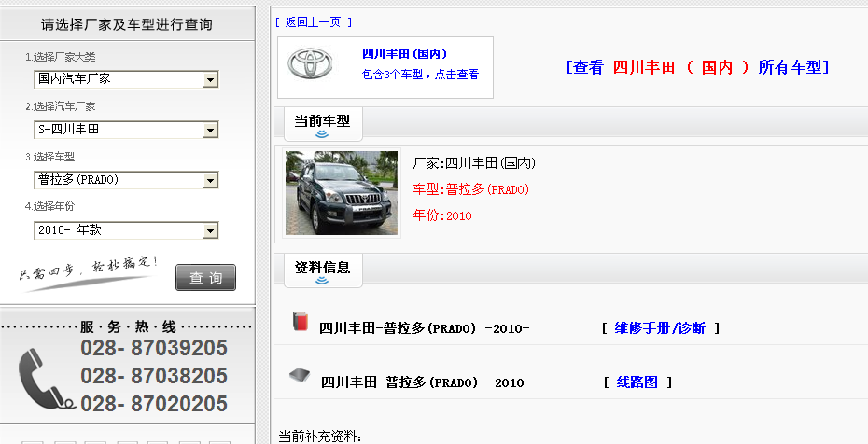Click the Toyota logo icon
Viewport: 868px width, 444px height.
click(x=310, y=63)
